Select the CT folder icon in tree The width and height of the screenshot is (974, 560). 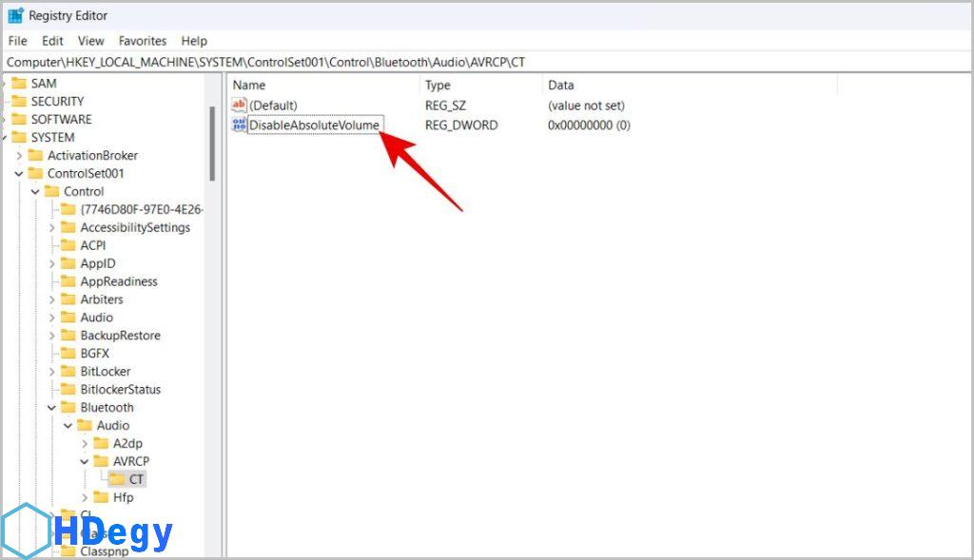click(x=117, y=479)
